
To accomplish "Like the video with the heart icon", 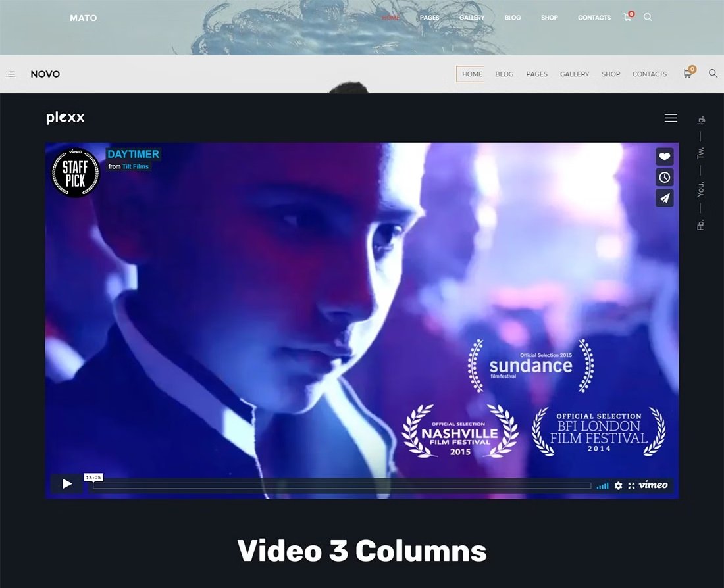I will point(665,157).
